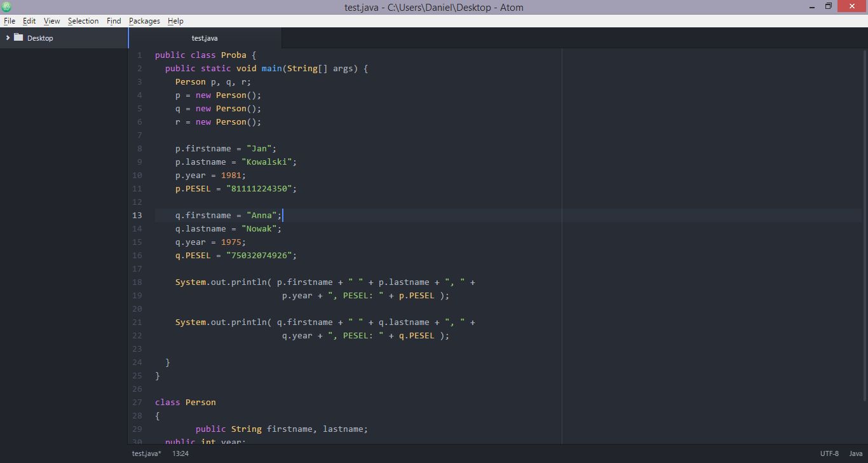Open the Find menu
The height and width of the screenshot is (463, 868).
click(x=114, y=21)
